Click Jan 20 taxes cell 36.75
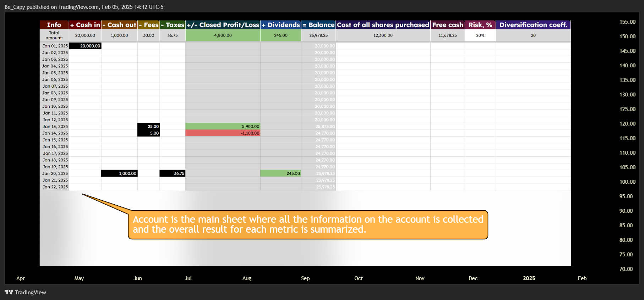The image size is (644, 300). point(173,173)
